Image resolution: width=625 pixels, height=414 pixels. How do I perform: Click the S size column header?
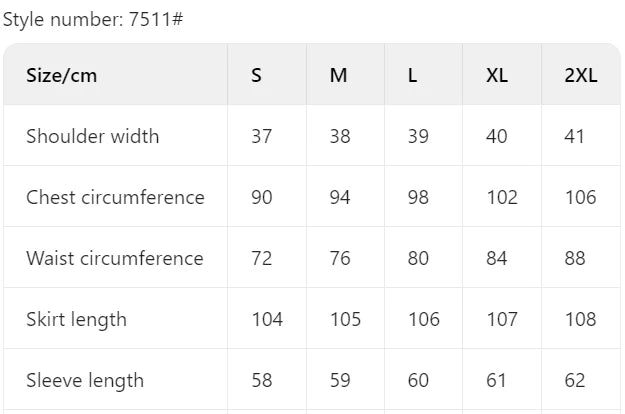[x=257, y=75]
